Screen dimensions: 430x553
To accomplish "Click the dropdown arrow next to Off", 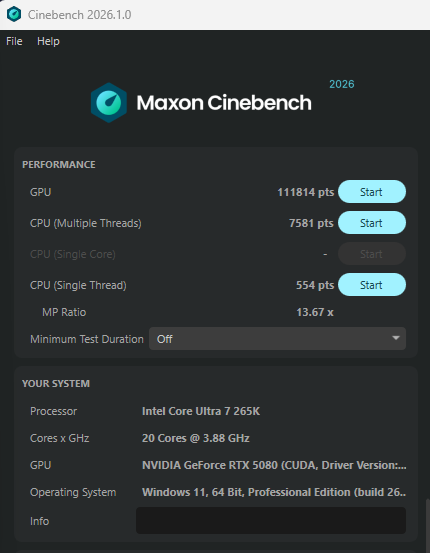I will point(396,338).
